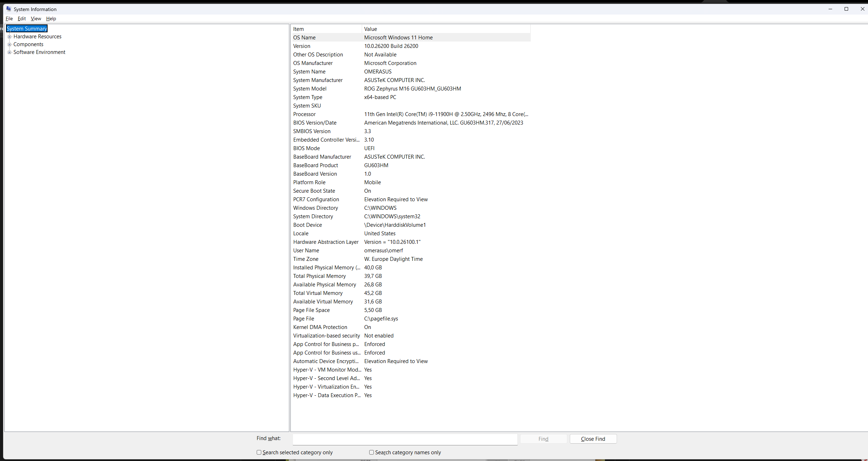
Task: Select the System Type row
Action: pos(411,97)
